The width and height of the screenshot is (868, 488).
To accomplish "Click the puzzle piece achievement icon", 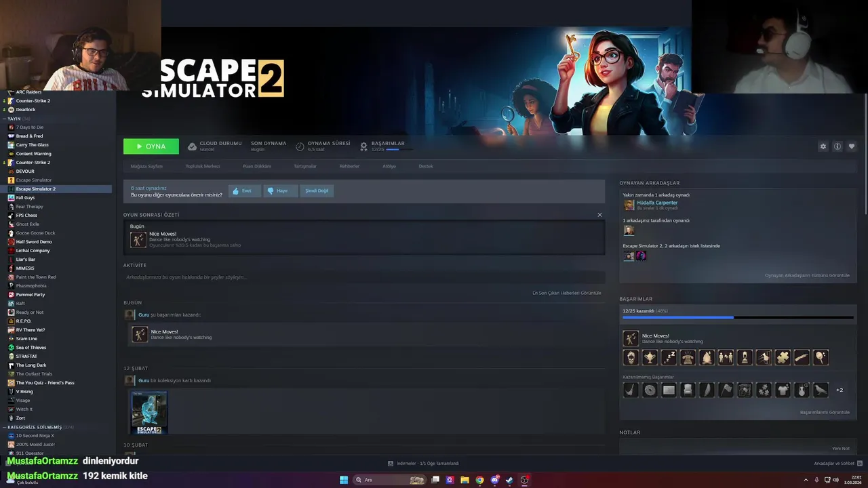I will (783, 357).
